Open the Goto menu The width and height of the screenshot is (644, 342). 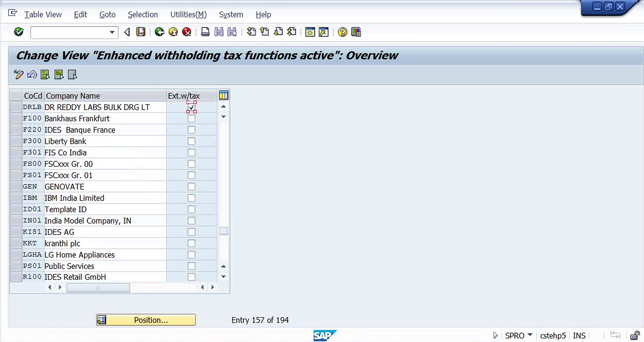pos(107,15)
